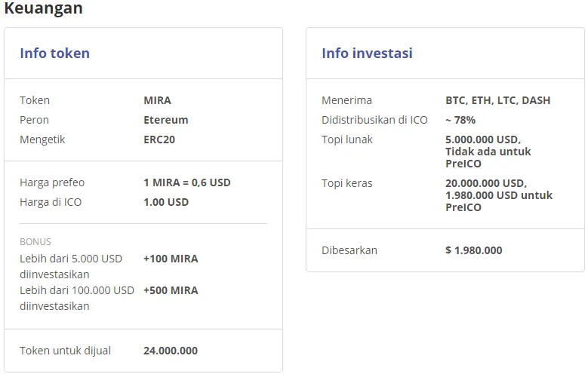This screenshot has width=588, height=377.
Task: Click the $ 1.980.000 raised amount
Action: [473, 250]
